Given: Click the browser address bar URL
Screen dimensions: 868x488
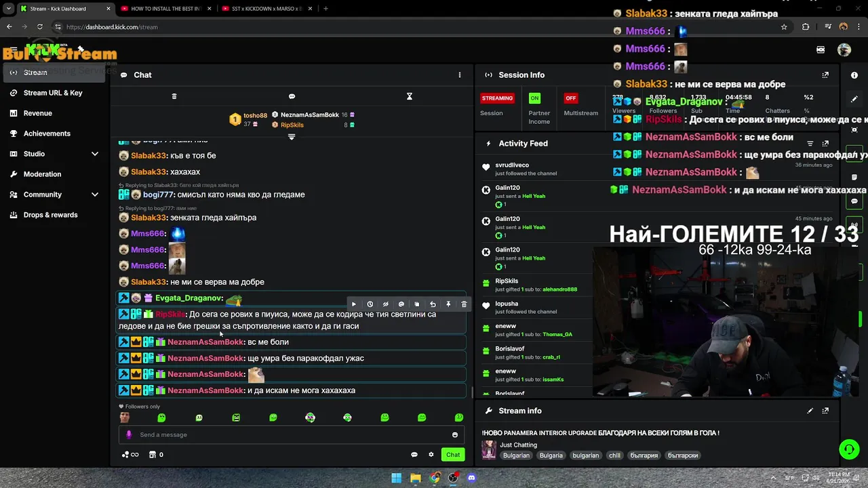Looking at the screenshot, I should tap(112, 27).
